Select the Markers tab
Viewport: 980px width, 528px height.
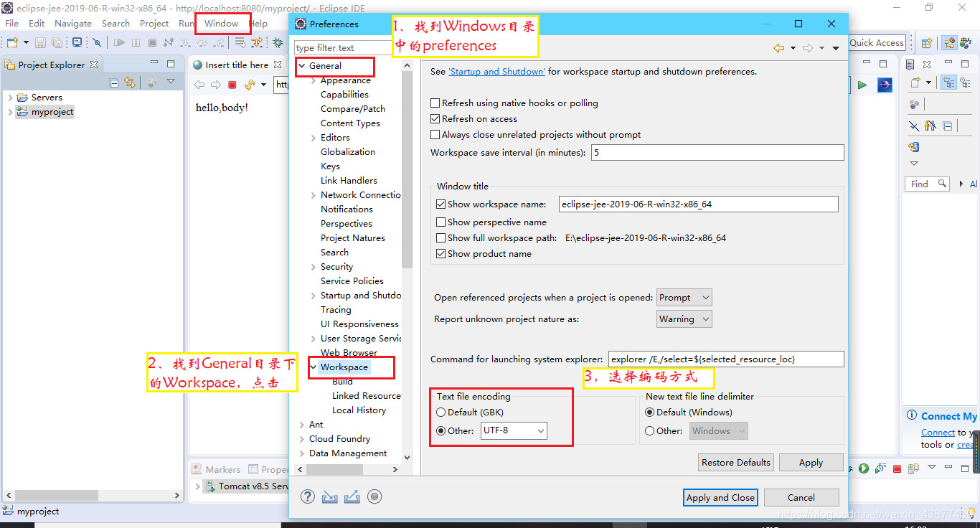216,469
